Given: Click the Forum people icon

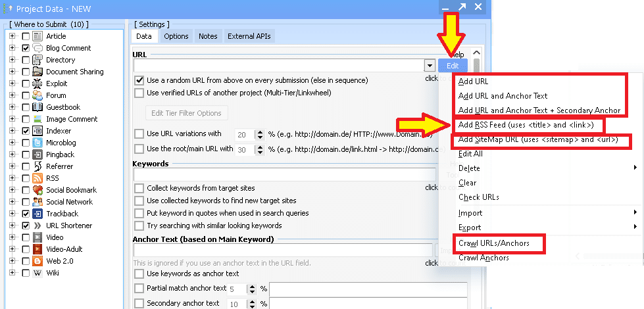Looking at the screenshot, I should pyautogui.click(x=37, y=95).
